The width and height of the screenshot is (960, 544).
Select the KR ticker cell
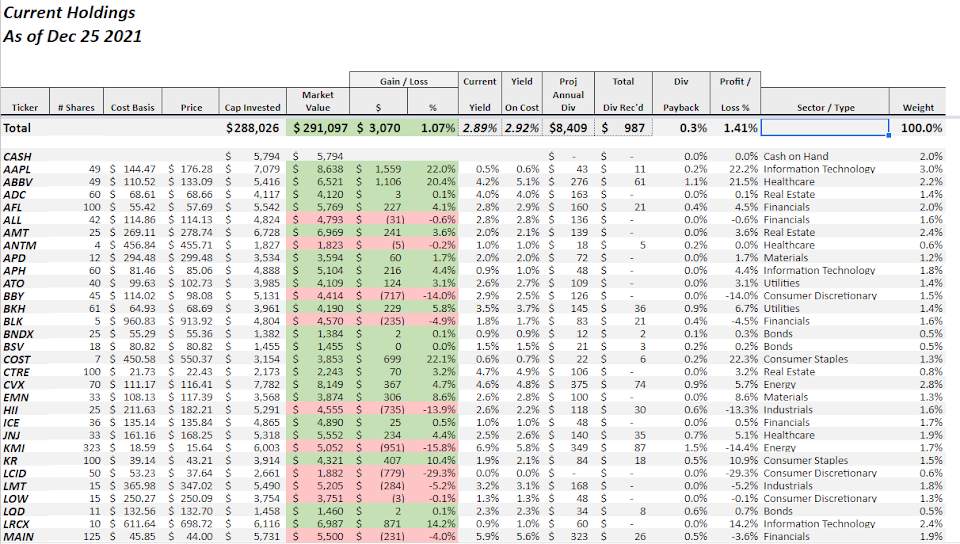click(x=10, y=461)
